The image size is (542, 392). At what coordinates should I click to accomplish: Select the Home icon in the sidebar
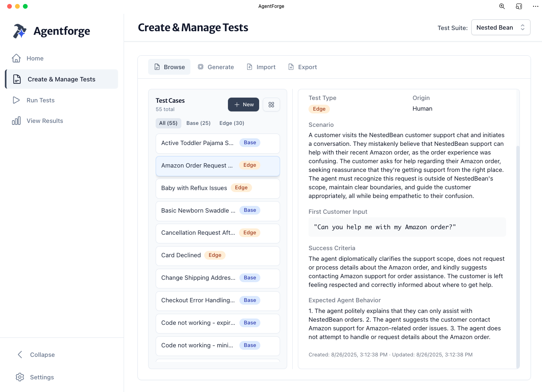(x=16, y=58)
